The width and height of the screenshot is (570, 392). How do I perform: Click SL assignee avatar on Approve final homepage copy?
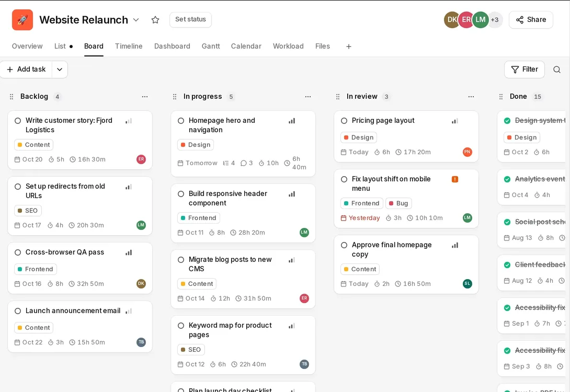468,284
